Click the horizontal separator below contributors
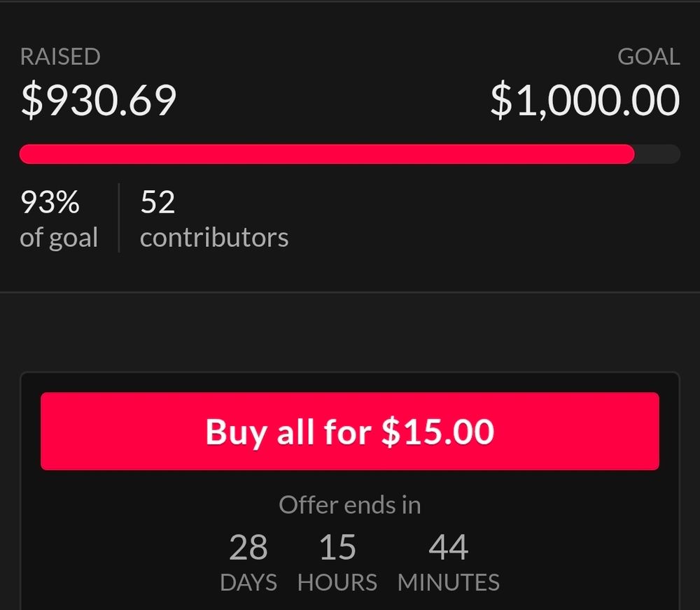This screenshot has width=700, height=610. [350, 292]
